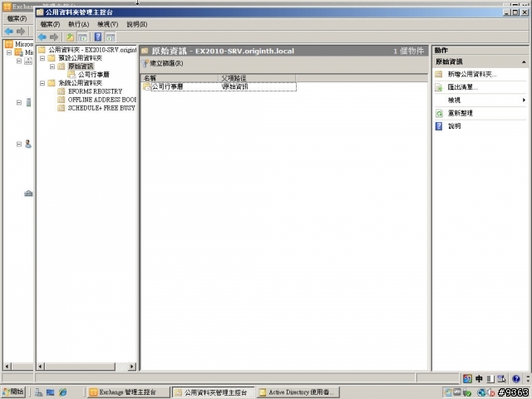Image resolution: width=532 pixels, height=399 pixels.
Task: Select the EFORMS REGISTRY folder in the tree
Action: [x=95, y=91]
